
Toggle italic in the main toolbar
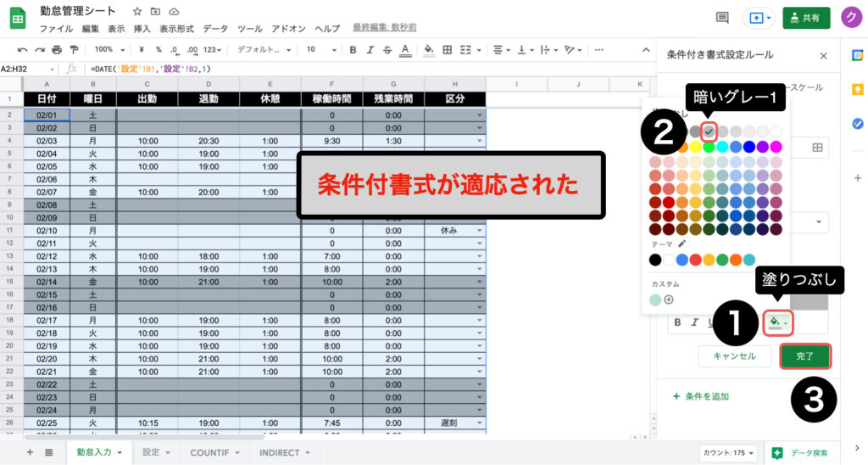pyautogui.click(x=370, y=50)
